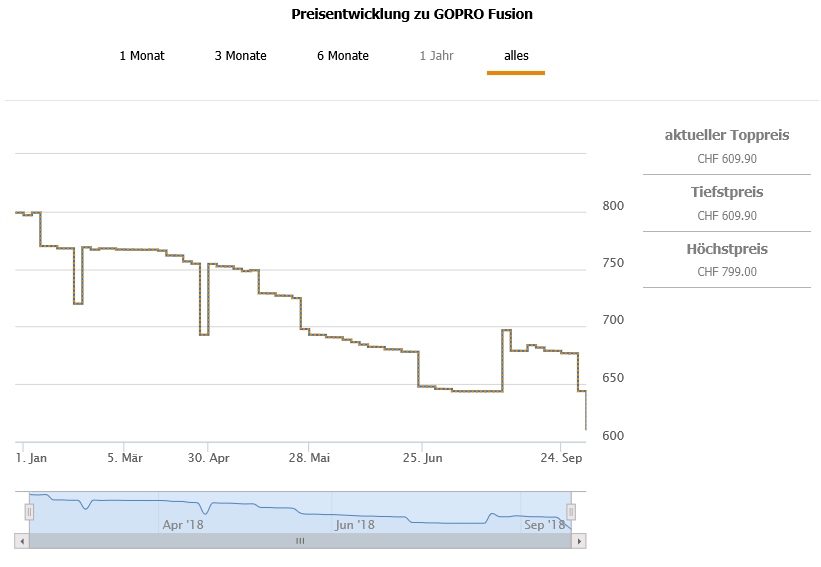The image size is (821, 567).
Task: Select the 1 Jahr range
Action: pos(436,56)
